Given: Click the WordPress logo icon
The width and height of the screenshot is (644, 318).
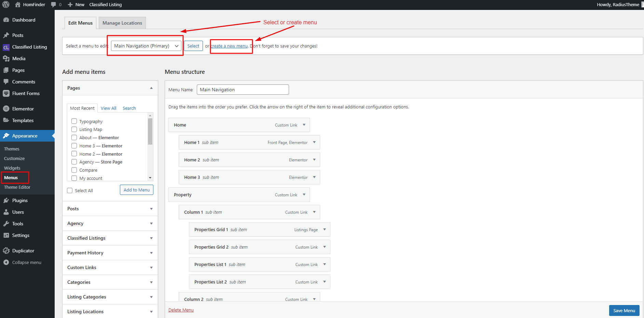Looking at the screenshot, I should (x=6, y=4).
